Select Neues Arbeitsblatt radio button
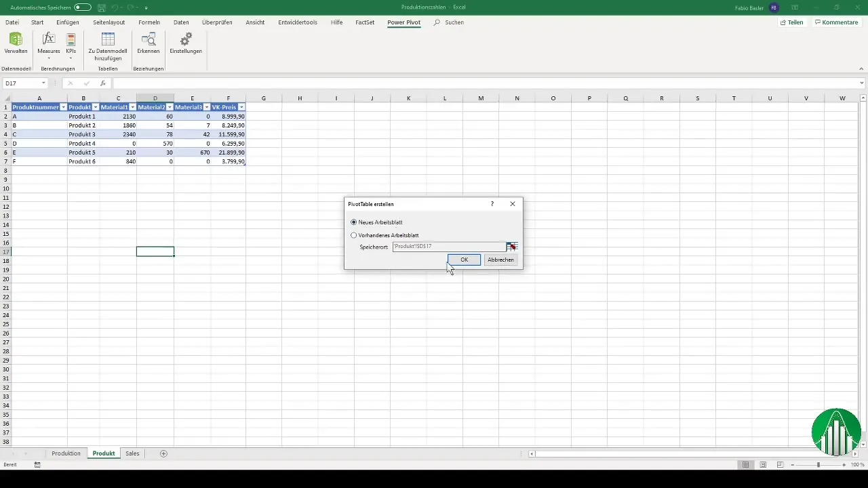Image resolution: width=868 pixels, height=488 pixels. [x=354, y=222]
